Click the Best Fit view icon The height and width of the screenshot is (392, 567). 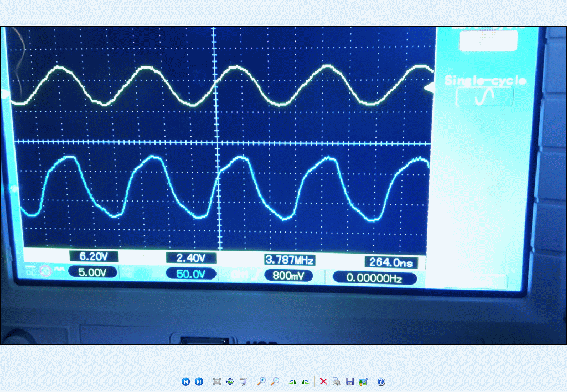217,381
